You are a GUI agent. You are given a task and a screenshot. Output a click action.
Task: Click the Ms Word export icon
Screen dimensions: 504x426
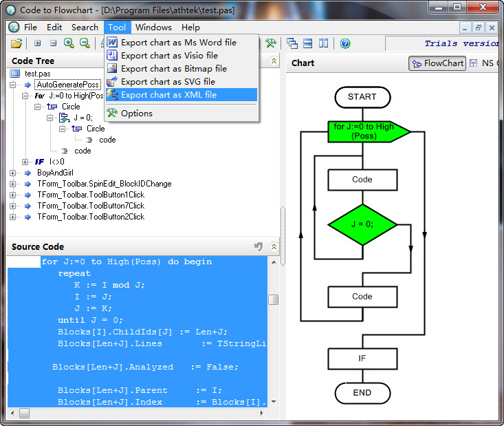(112, 42)
